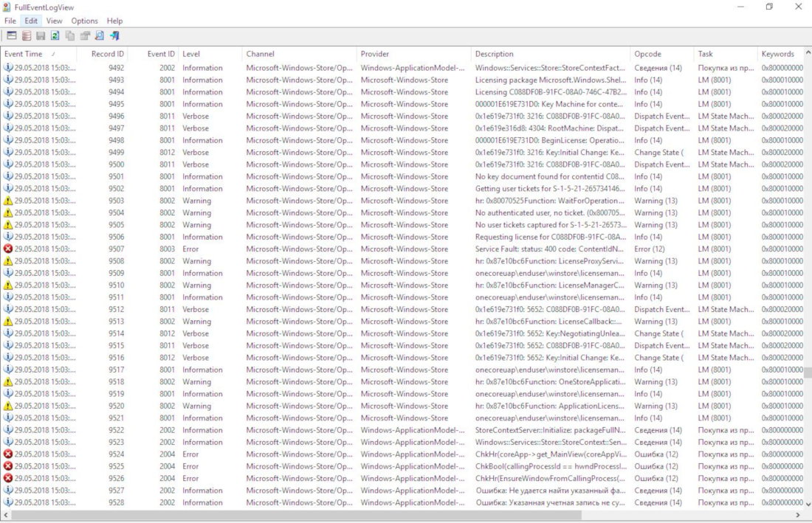The image size is (812, 523).
Task: Click the warning icon on record 9518
Action: coord(8,382)
